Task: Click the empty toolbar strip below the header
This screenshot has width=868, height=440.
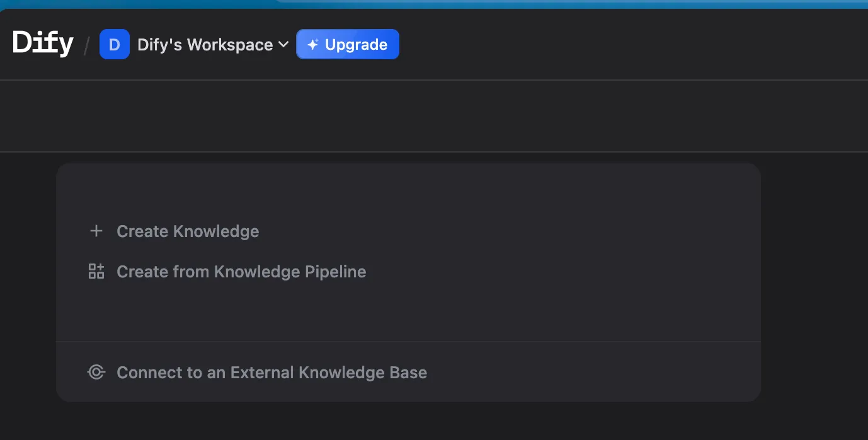Action: pyautogui.click(x=434, y=116)
